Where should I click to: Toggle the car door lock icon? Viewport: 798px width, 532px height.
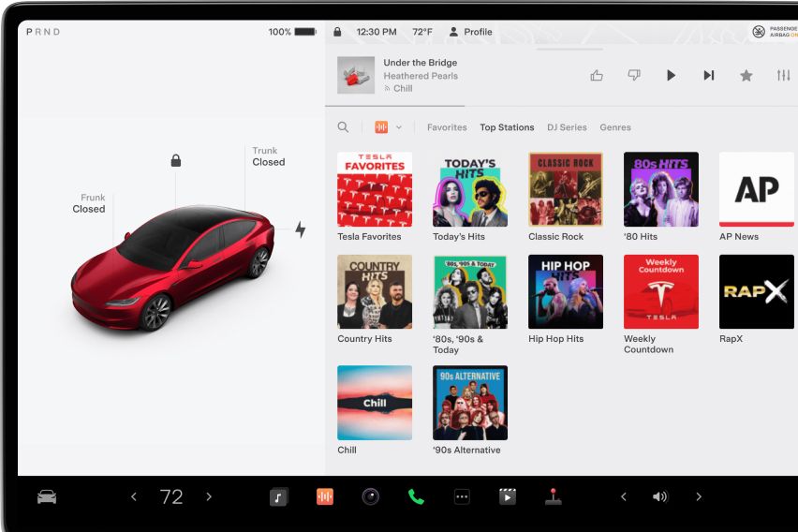176,161
